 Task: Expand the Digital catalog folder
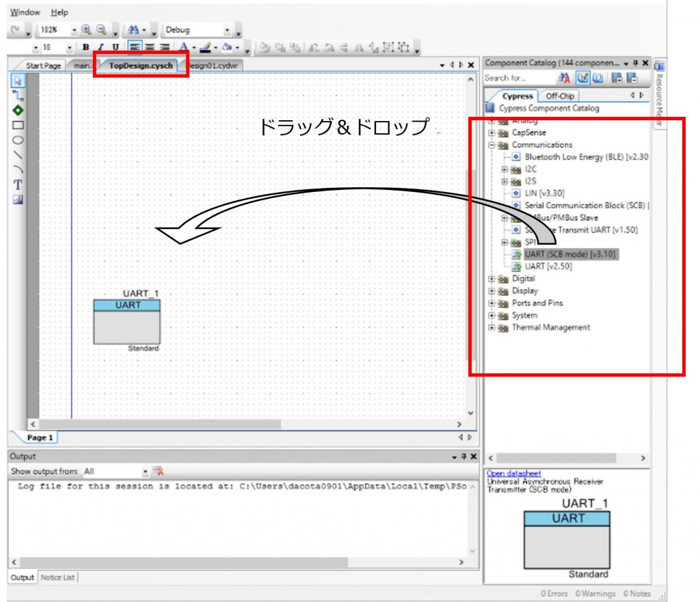[492, 279]
